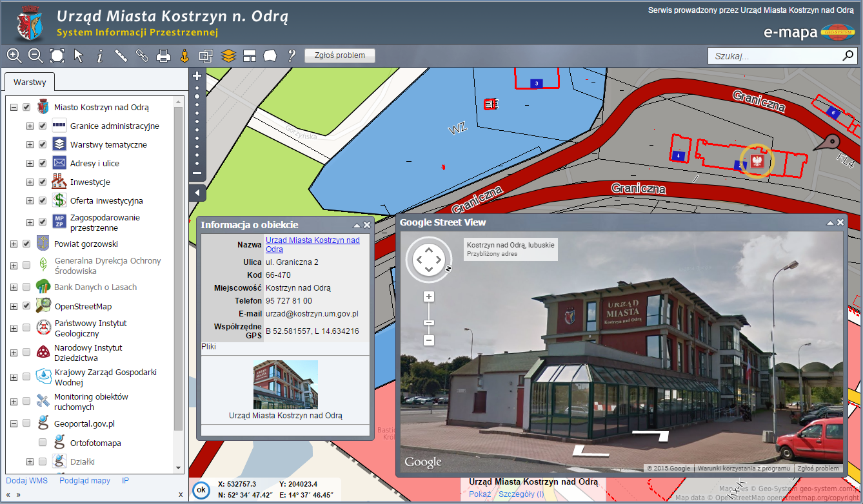Click the full extent view tool
The image size is (863, 504).
pos(57,55)
